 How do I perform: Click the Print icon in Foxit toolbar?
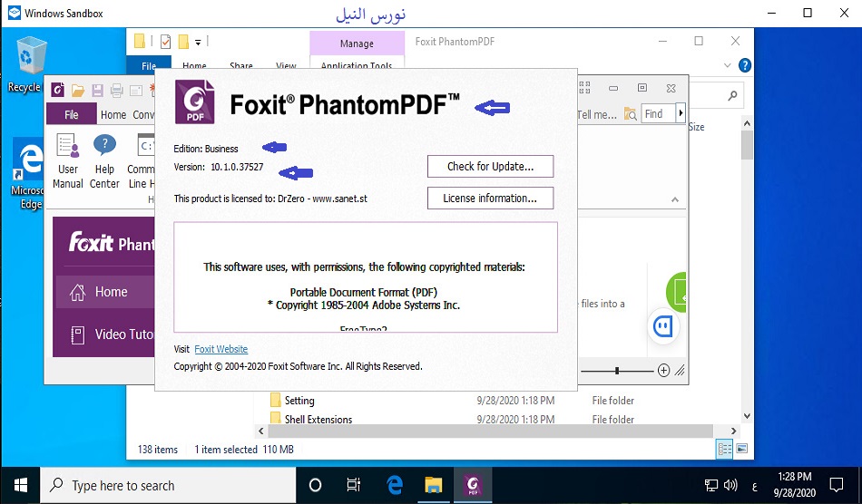click(x=116, y=90)
